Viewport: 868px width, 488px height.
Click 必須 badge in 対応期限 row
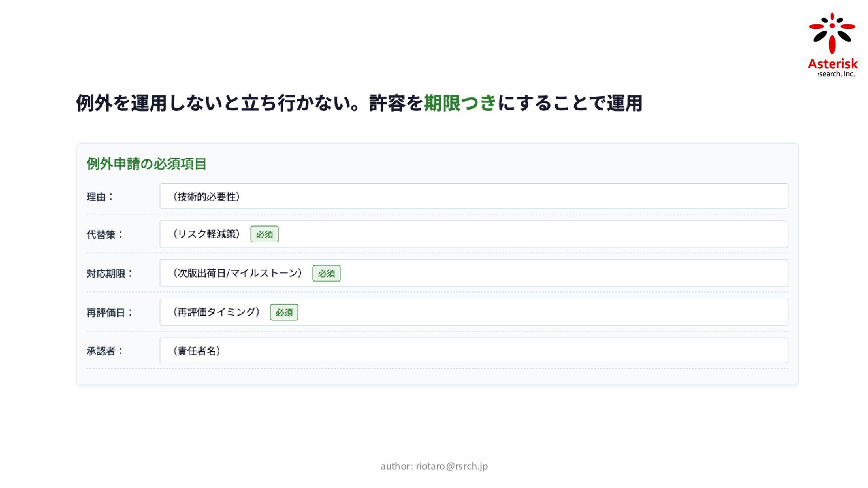click(326, 273)
